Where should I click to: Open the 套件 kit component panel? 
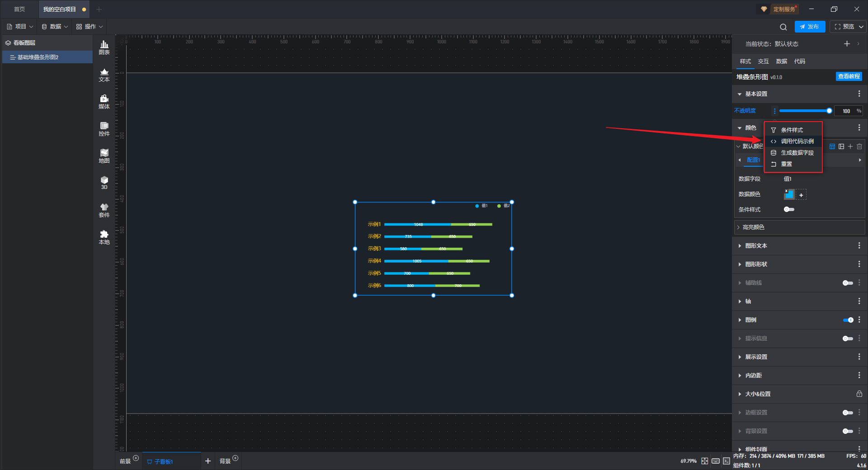point(104,210)
